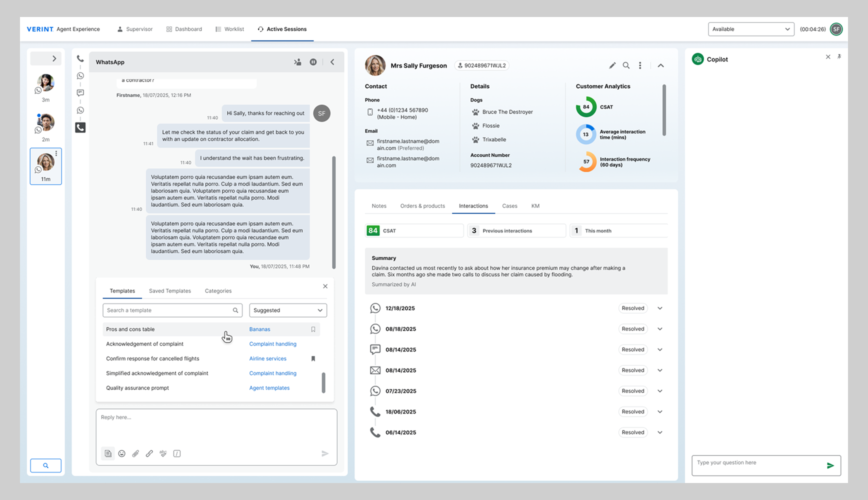868x500 pixels.
Task: Open the Saved Templates tab
Action: pos(169,291)
